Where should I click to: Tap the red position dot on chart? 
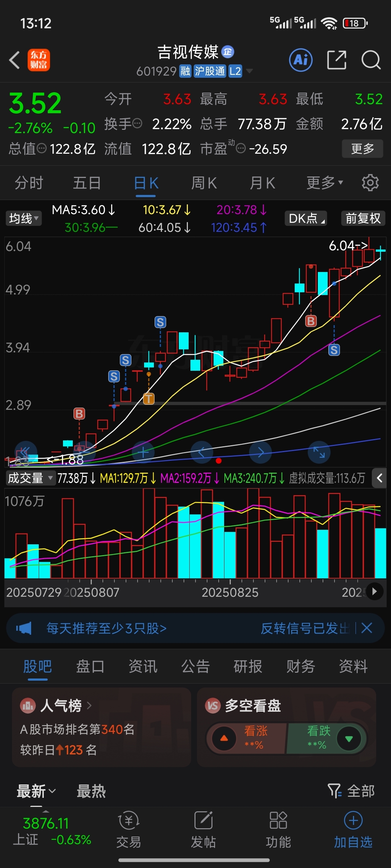[x=218, y=461]
